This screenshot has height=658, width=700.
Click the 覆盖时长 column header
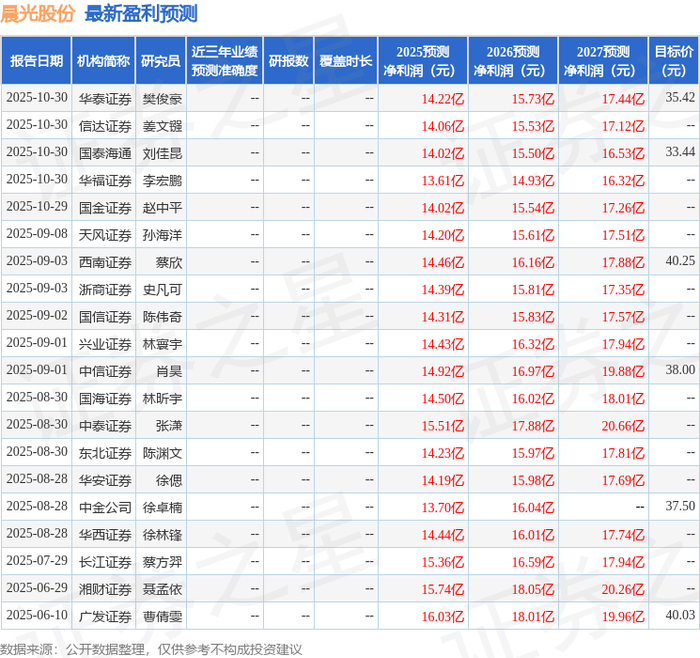coord(346,61)
